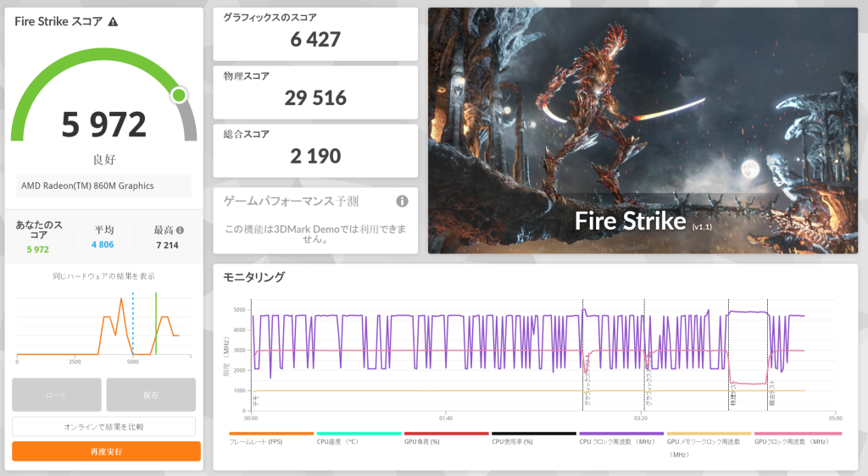
Task: Click the orange score distribution chart
Action: pos(103,326)
